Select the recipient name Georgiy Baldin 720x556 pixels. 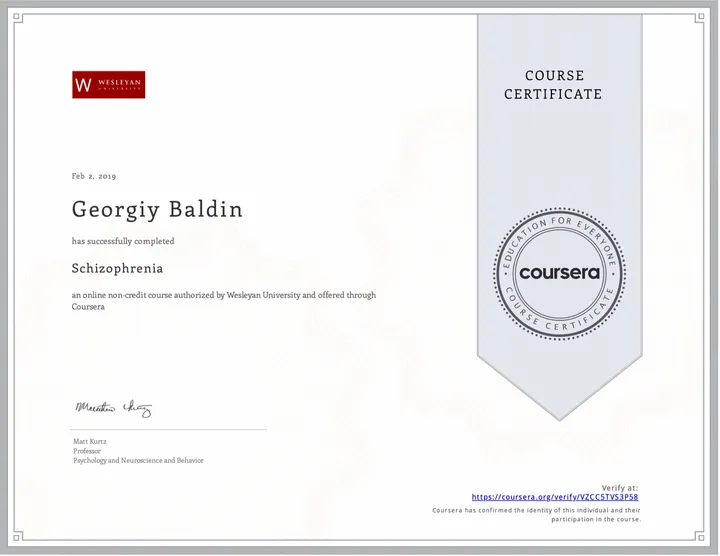tap(157, 210)
